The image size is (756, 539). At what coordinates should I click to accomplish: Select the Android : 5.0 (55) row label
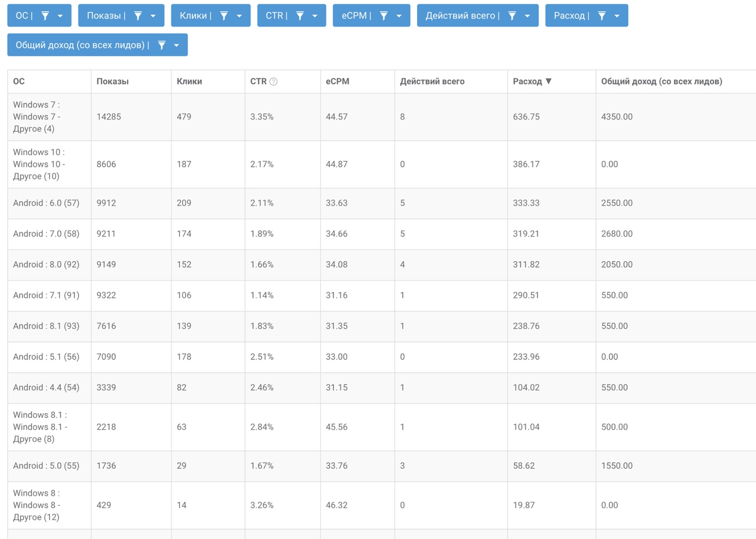(x=46, y=466)
